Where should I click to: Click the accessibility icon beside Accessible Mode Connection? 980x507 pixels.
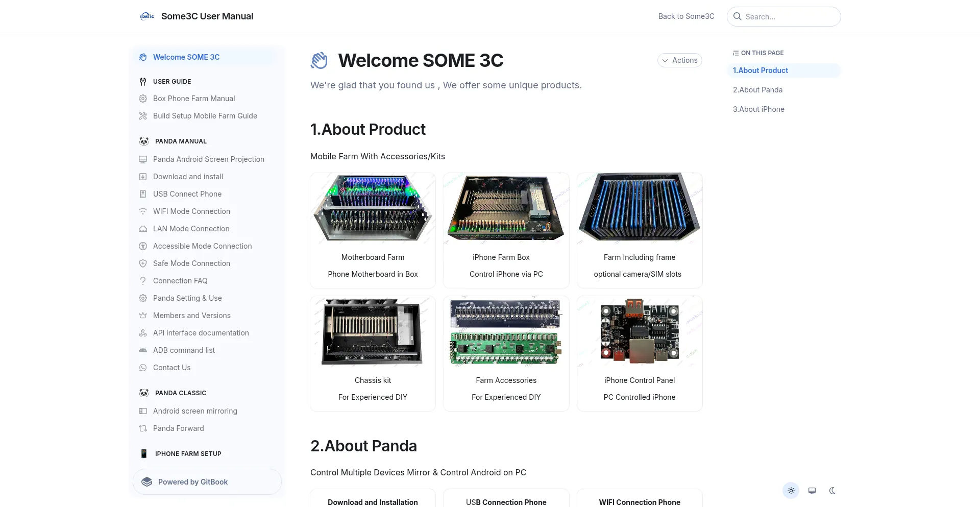click(143, 246)
